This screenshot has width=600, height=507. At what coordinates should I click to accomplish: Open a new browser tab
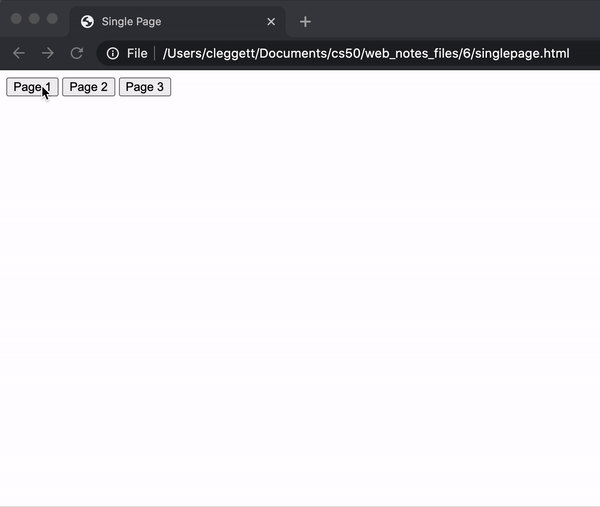point(306,21)
